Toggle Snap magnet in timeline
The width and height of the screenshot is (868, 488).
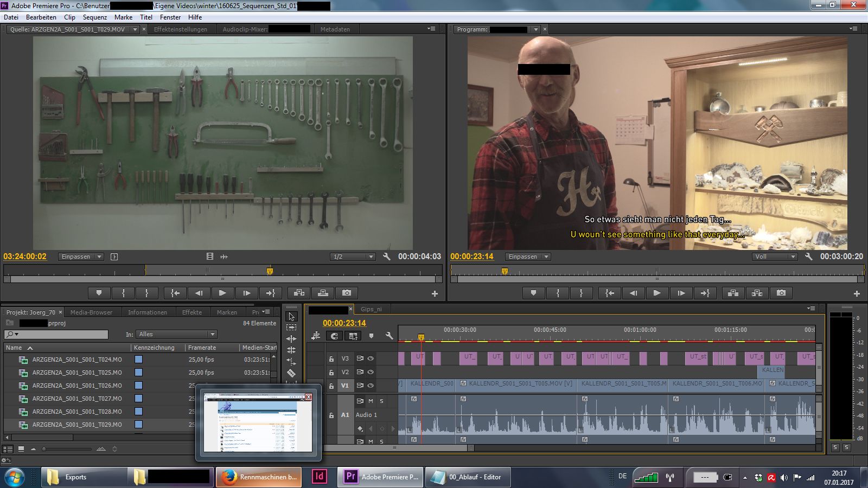coord(334,336)
